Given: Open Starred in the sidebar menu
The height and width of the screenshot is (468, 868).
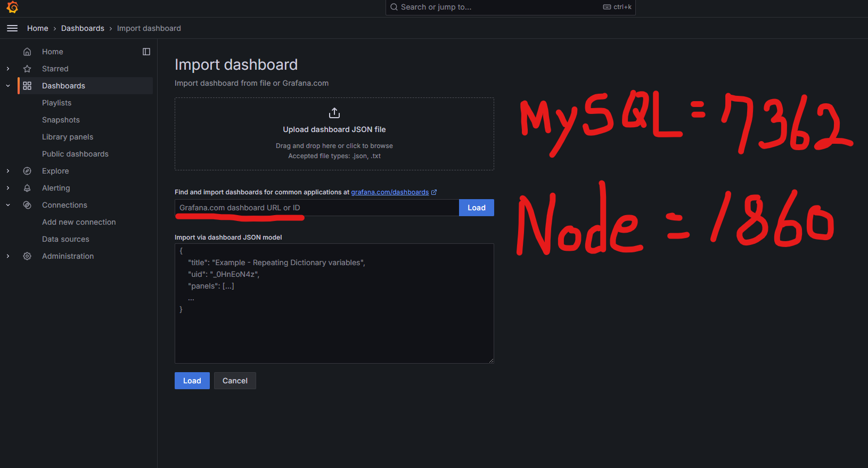Looking at the screenshot, I should (55, 69).
